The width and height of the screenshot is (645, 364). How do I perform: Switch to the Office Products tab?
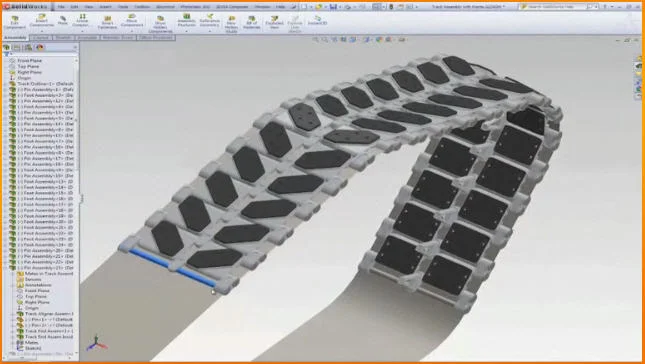tap(156, 37)
